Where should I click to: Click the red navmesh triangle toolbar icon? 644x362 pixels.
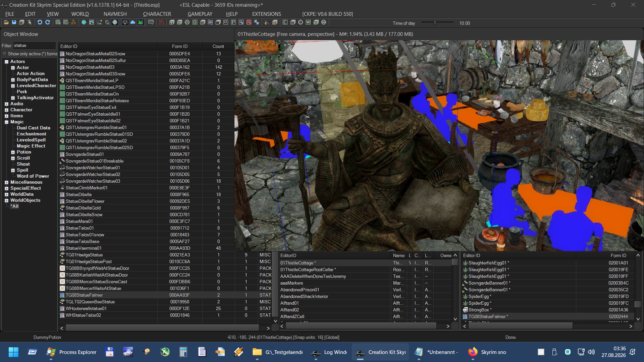point(162,22)
